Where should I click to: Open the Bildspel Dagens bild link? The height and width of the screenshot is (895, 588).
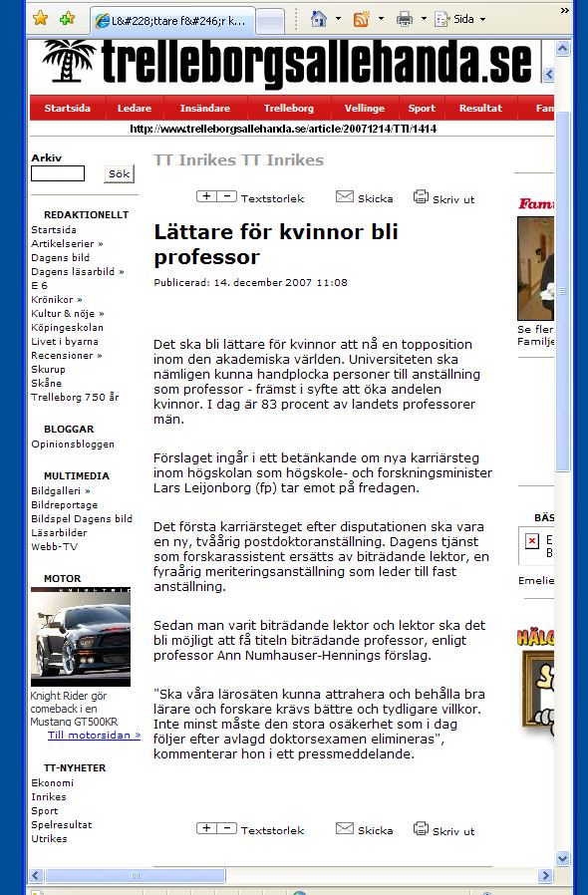[x=82, y=519]
